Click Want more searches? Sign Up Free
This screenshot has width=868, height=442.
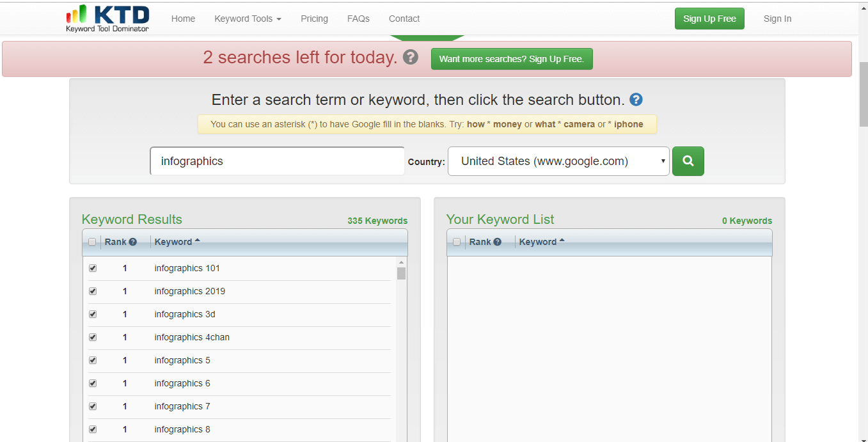point(511,59)
